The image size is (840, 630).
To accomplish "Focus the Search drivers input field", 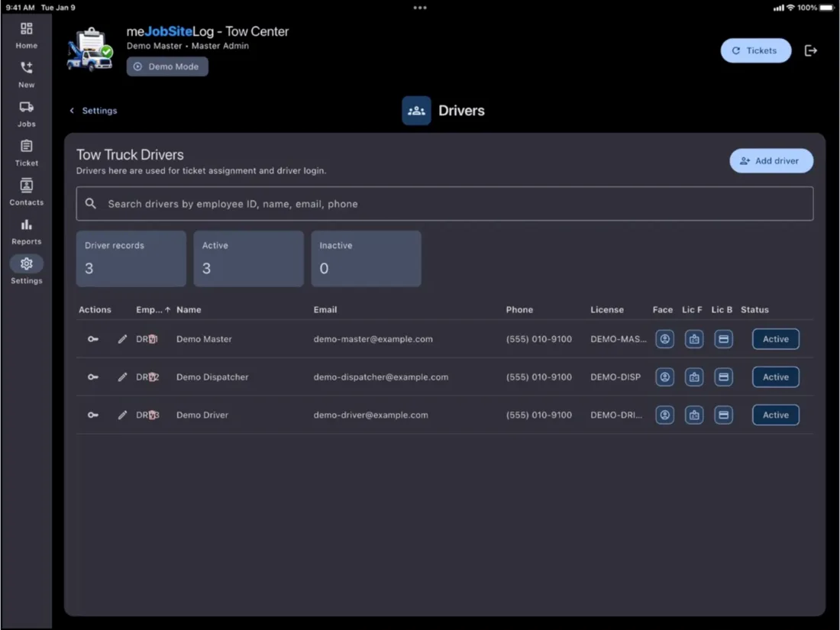I will (x=444, y=204).
